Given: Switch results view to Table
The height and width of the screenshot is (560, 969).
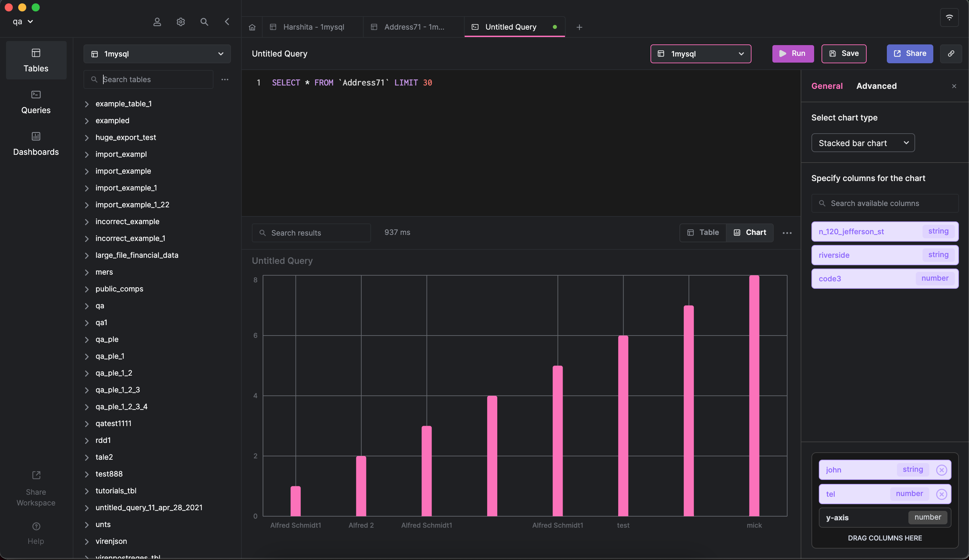Looking at the screenshot, I should coord(703,233).
